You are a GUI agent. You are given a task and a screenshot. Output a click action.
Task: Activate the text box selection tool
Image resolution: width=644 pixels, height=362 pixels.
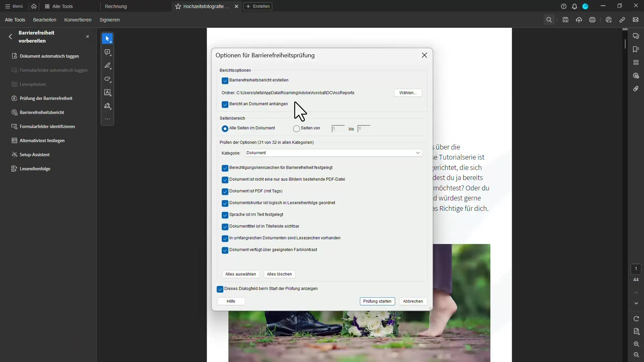coord(107,93)
